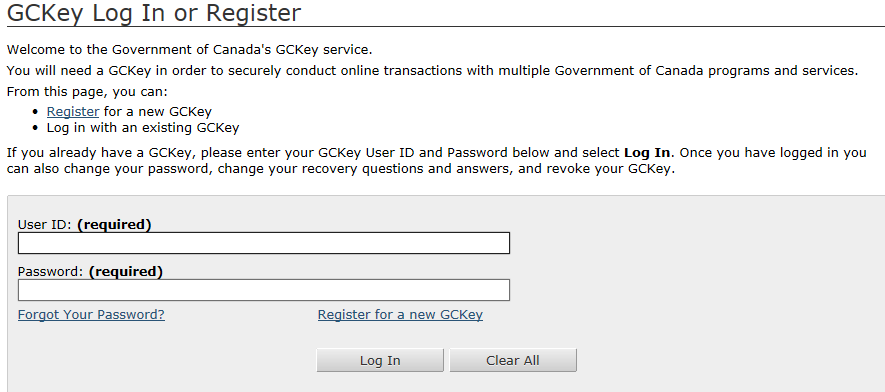
Task: Click the From this page, you can: line
Action: (x=87, y=91)
